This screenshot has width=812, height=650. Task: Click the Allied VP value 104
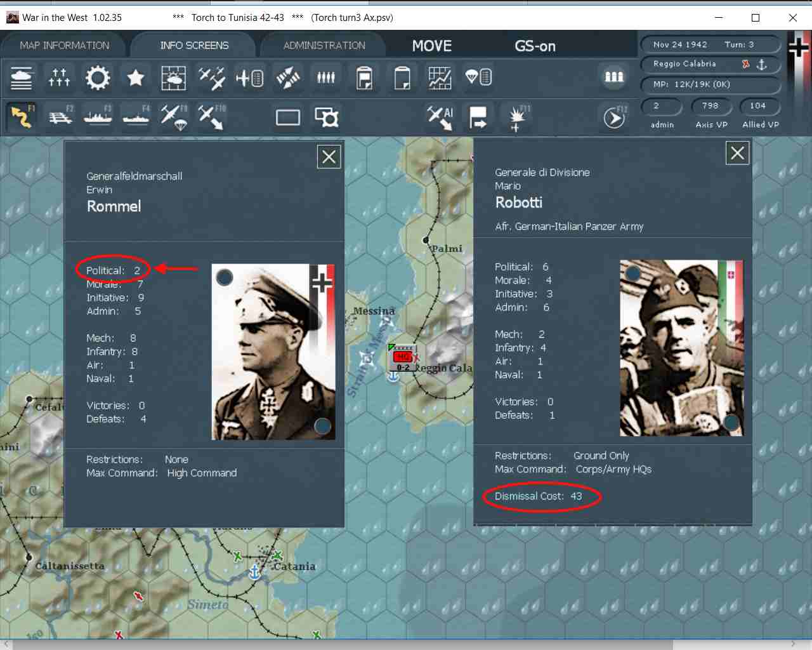click(758, 106)
